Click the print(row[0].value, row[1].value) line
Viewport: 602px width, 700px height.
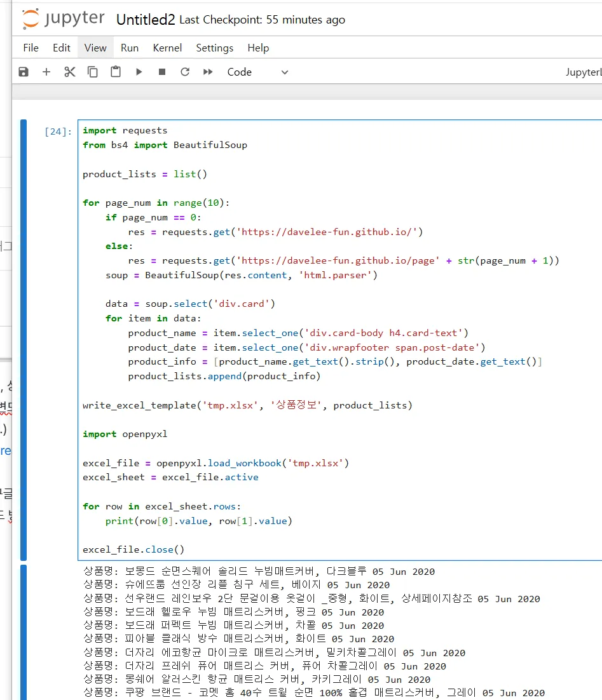pos(199,521)
